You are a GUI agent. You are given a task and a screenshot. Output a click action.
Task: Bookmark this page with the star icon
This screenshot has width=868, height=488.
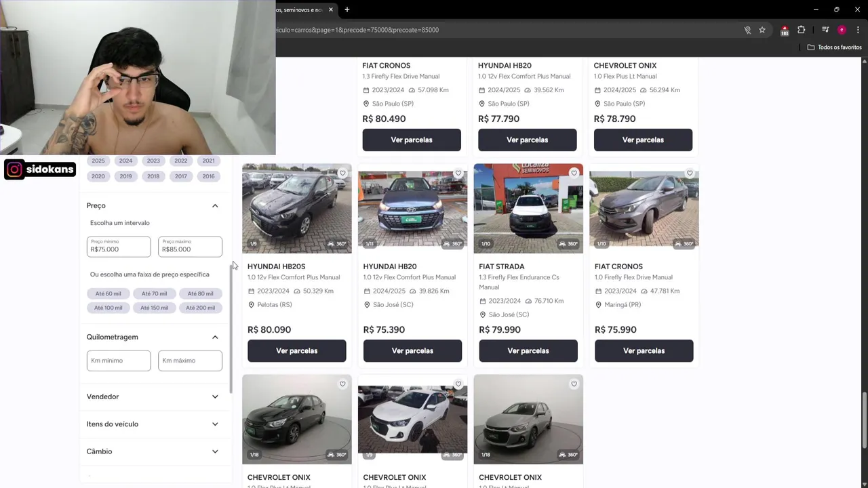pos(762,30)
